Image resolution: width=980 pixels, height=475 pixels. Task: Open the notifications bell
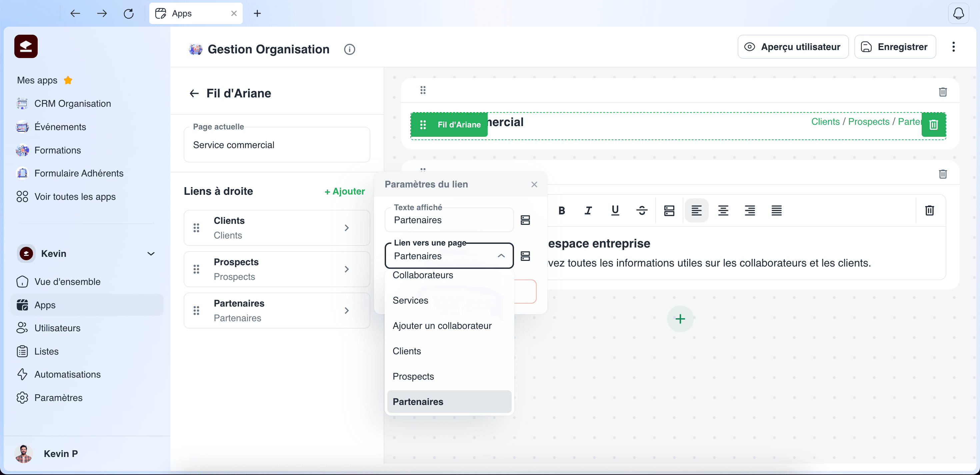958,13
